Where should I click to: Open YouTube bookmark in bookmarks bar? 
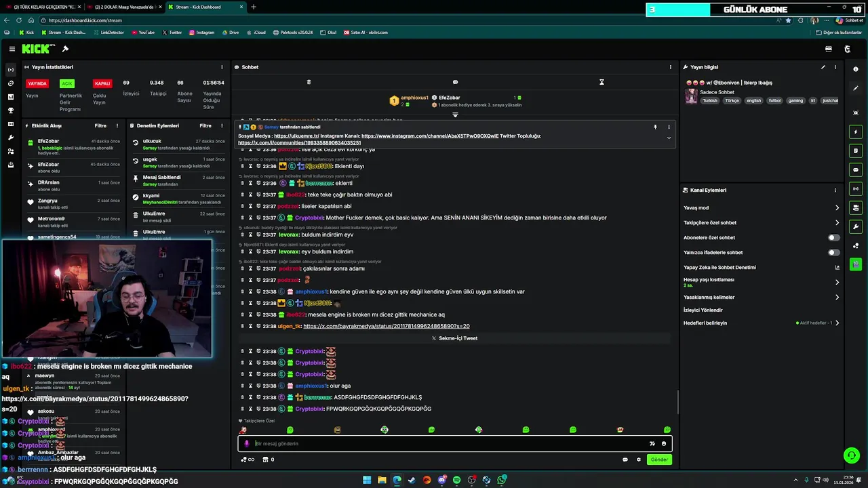coord(143,33)
